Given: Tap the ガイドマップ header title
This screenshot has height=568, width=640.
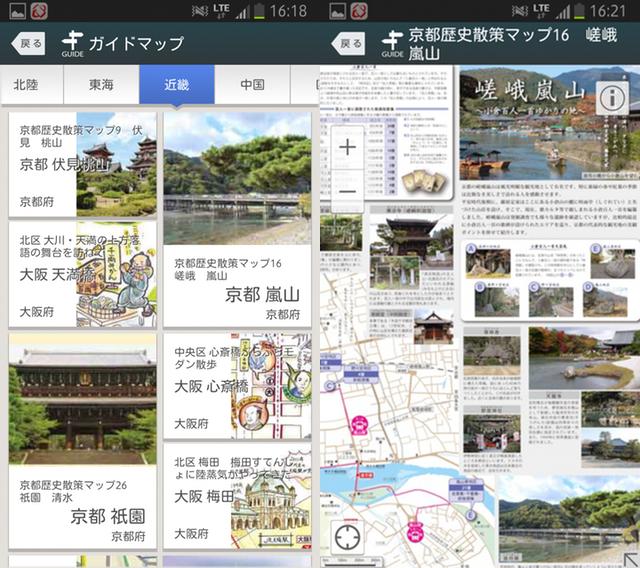Looking at the screenshot, I should pyautogui.click(x=136, y=44).
